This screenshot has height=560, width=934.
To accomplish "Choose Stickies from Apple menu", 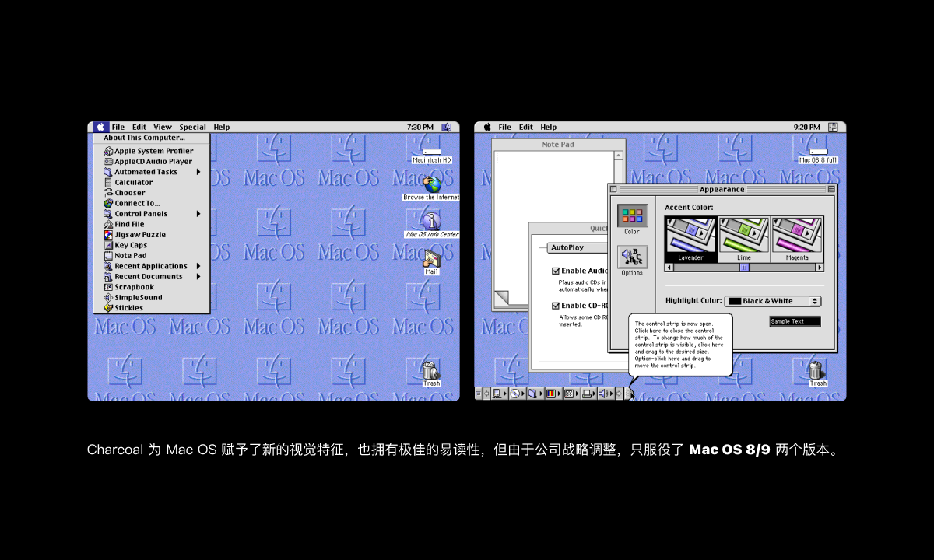I will coord(152,307).
